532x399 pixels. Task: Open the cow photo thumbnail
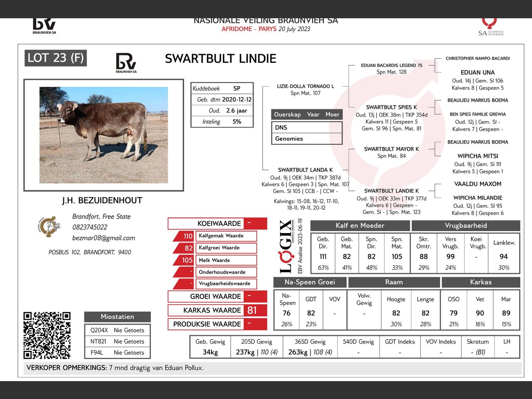[104, 135]
